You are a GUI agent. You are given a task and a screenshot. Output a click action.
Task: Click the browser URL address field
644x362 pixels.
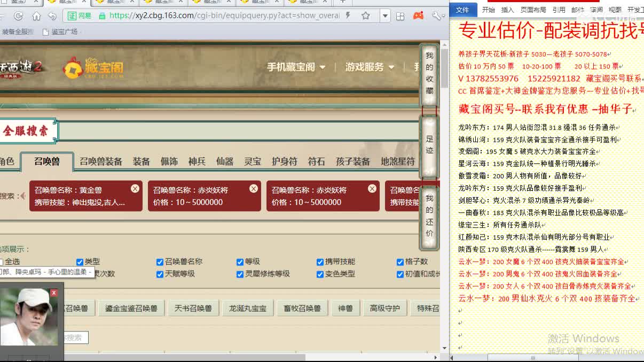pyautogui.click(x=224, y=15)
